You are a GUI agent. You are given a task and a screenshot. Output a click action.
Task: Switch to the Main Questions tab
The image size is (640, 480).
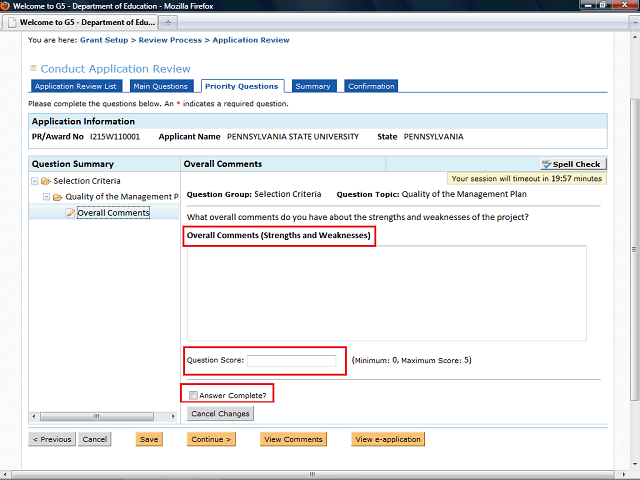[x=161, y=86]
